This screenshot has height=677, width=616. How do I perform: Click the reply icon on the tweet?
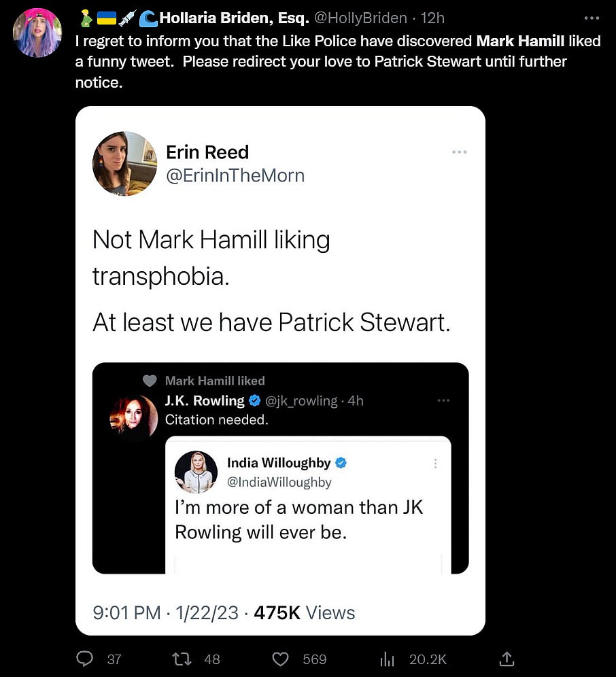84,659
